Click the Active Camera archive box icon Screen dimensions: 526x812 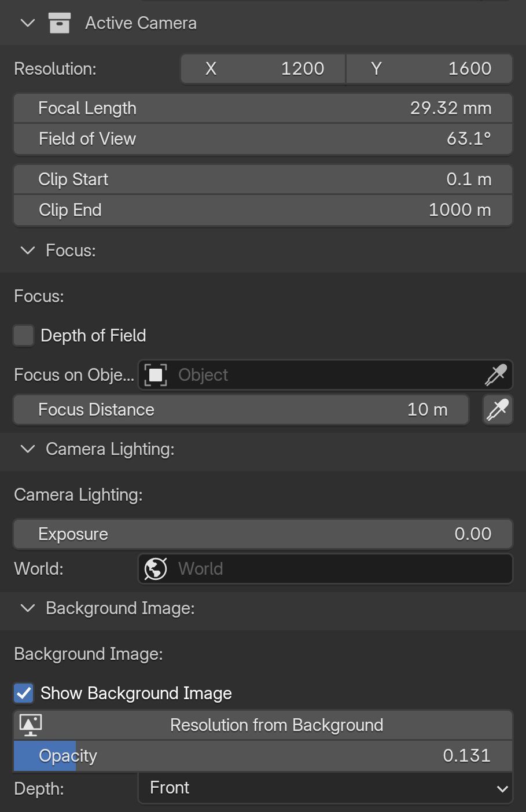tap(60, 23)
